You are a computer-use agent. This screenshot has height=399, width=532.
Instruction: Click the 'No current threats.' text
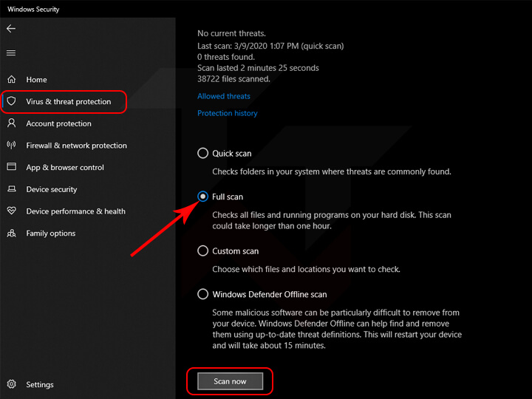tap(231, 33)
